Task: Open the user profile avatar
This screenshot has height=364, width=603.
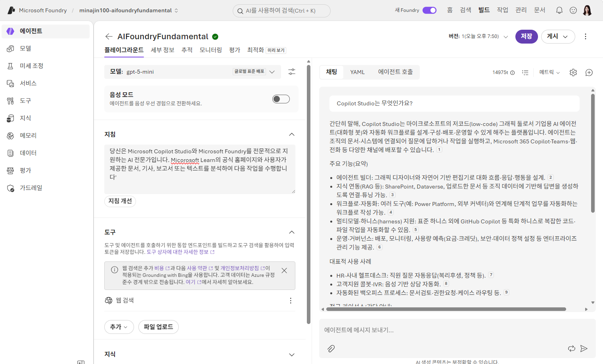Action: click(x=587, y=10)
